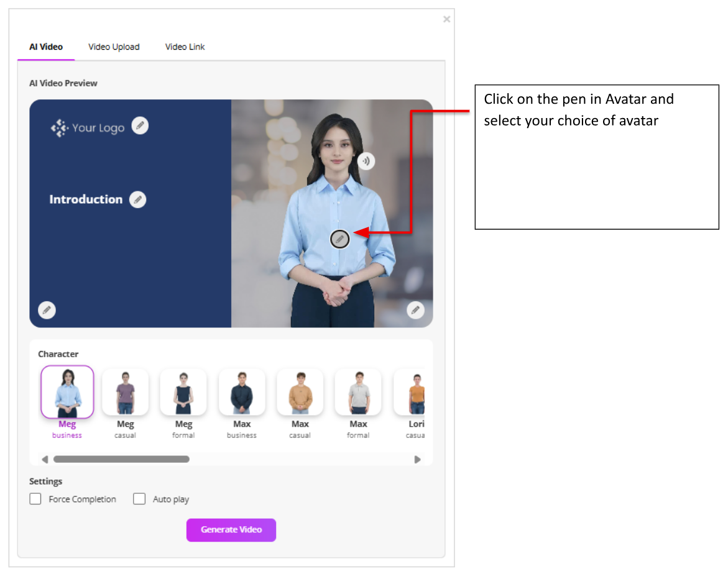Click the Introduction title text
This screenshot has width=728, height=574.
click(86, 199)
